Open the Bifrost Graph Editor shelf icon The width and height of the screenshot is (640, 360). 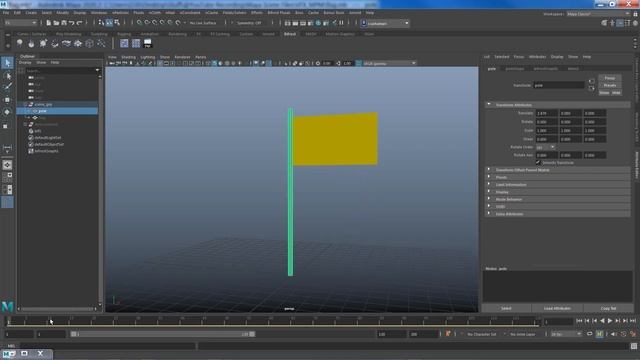point(124,43)
